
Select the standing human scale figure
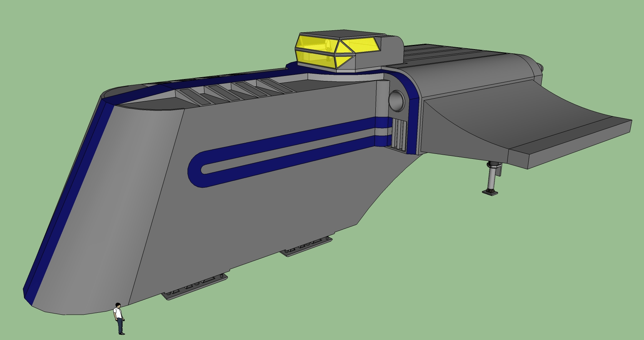coord(120,319)
